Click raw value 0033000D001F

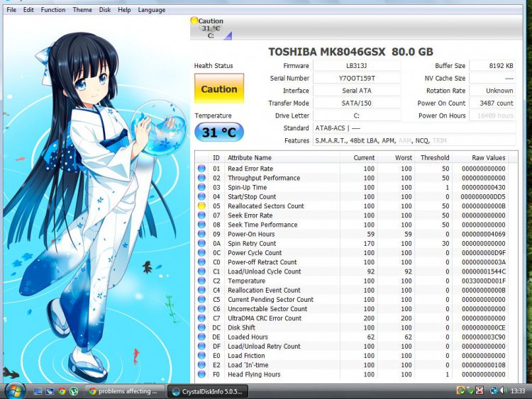point(484,281)
